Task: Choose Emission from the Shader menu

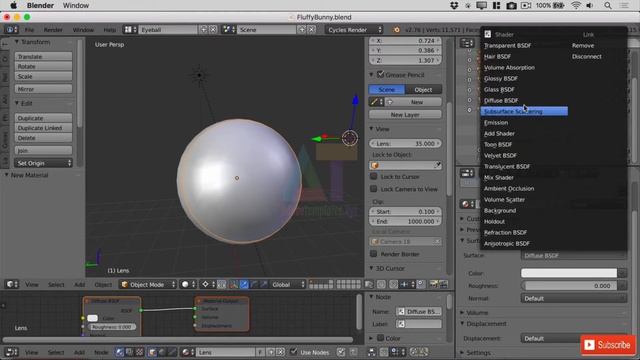Action: pos(496,122)
